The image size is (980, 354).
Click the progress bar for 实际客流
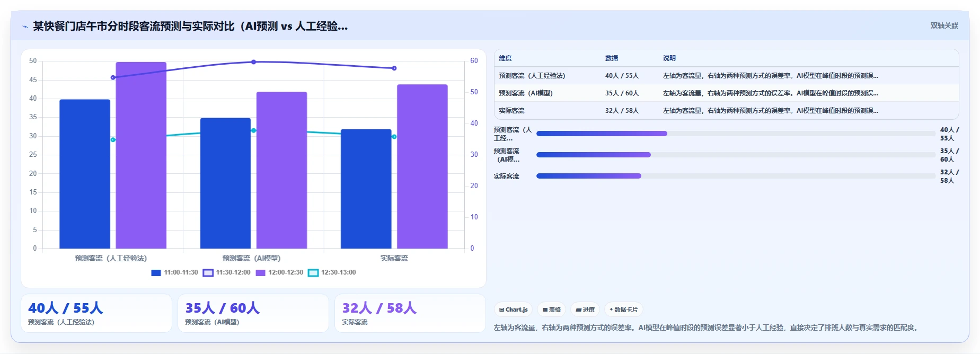point(736,176)
